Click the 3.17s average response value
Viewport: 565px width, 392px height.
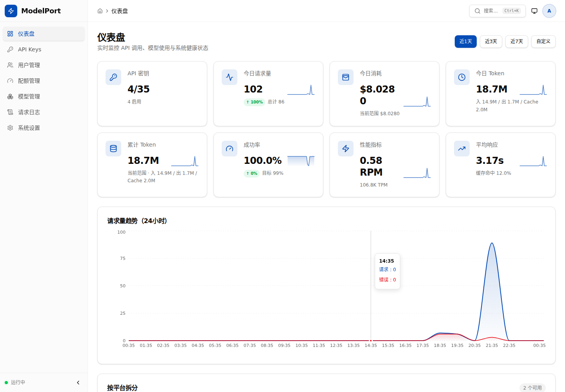(490, 161)
